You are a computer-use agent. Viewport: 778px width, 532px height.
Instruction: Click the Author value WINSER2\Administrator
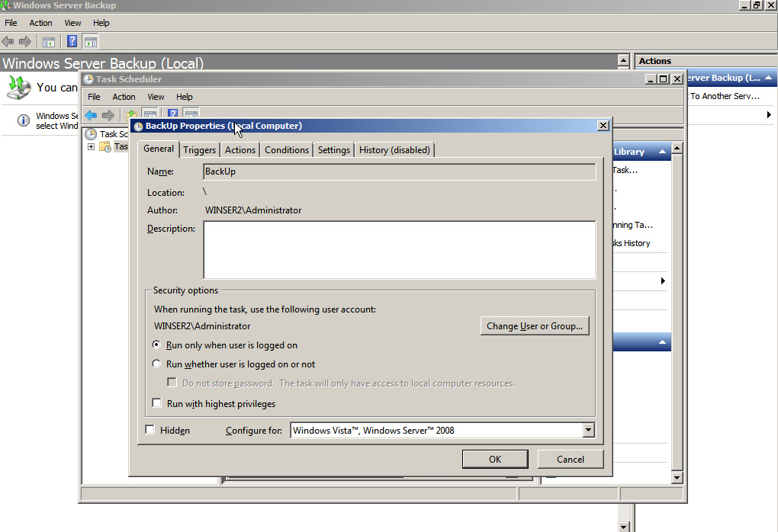pyautogui.click(x=253, y=210)
